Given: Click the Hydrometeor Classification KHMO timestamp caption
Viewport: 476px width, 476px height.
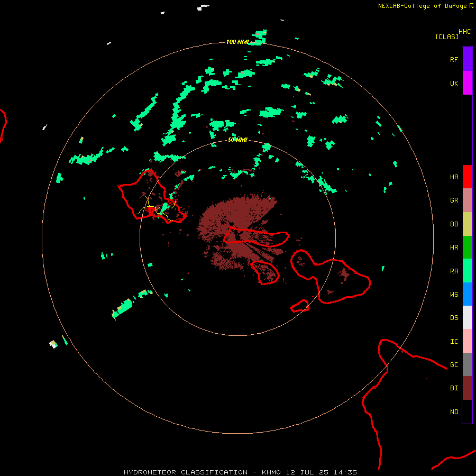Looking at the screenshot, I should tap(240, 472).
